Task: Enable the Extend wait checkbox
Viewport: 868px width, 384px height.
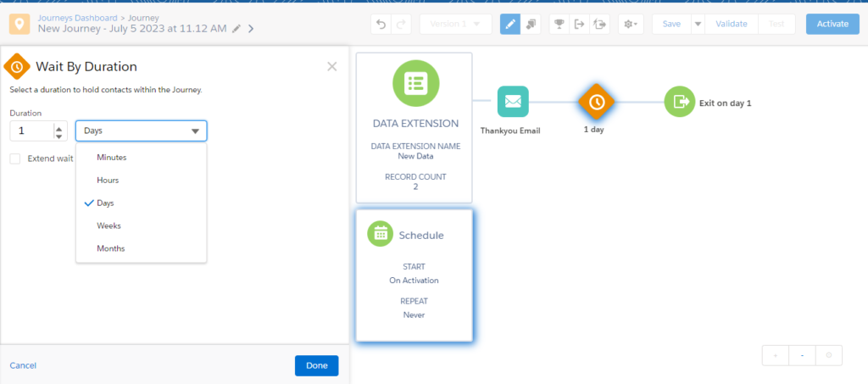Action: coord(15,159)
